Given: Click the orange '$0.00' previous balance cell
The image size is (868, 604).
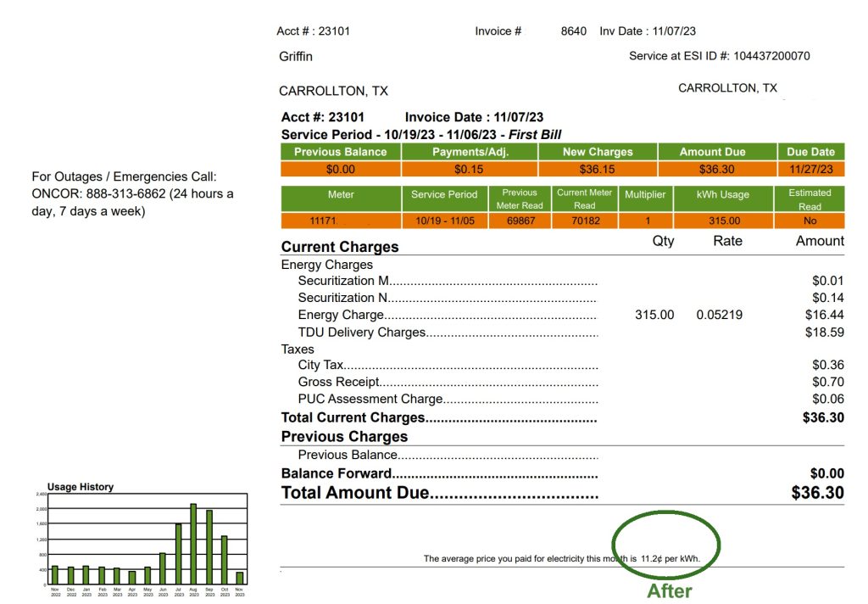Looking at the screenshot, I should click(341, 169).
